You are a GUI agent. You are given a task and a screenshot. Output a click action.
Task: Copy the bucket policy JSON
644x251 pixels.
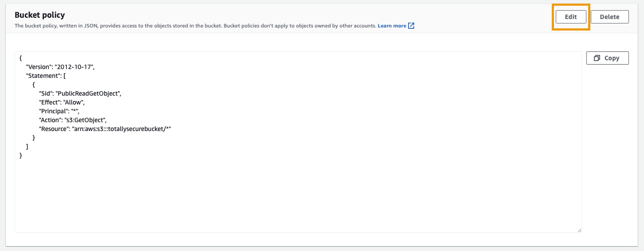(607, 58)
